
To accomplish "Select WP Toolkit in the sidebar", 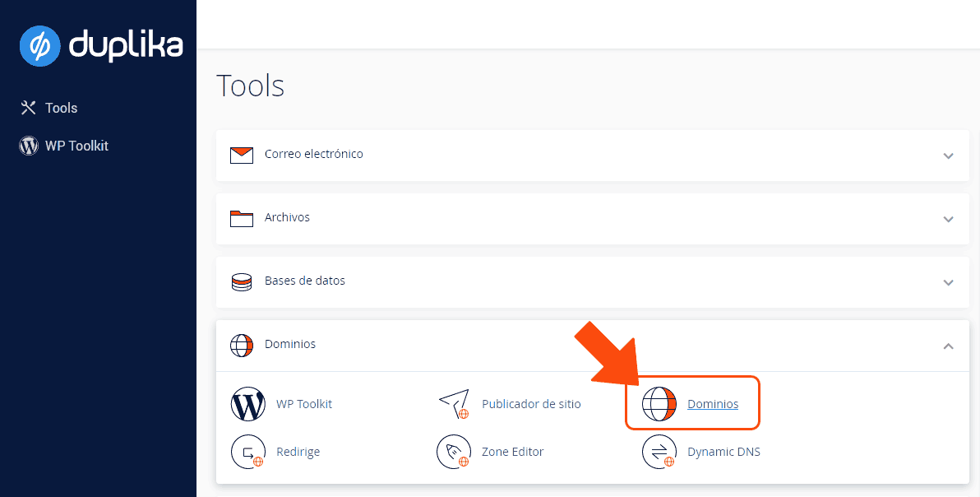I will pyautogui.click(x=75, y=146).
